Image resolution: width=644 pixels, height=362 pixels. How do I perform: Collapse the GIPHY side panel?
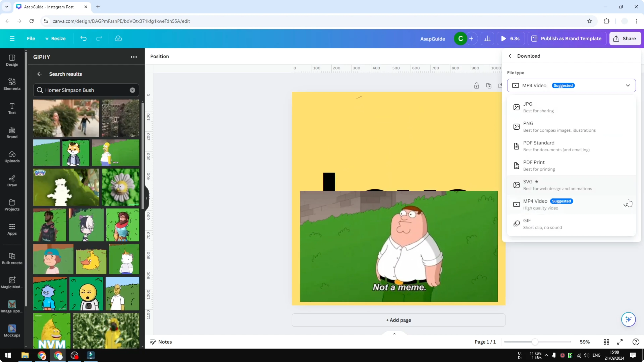click(147, 198)
